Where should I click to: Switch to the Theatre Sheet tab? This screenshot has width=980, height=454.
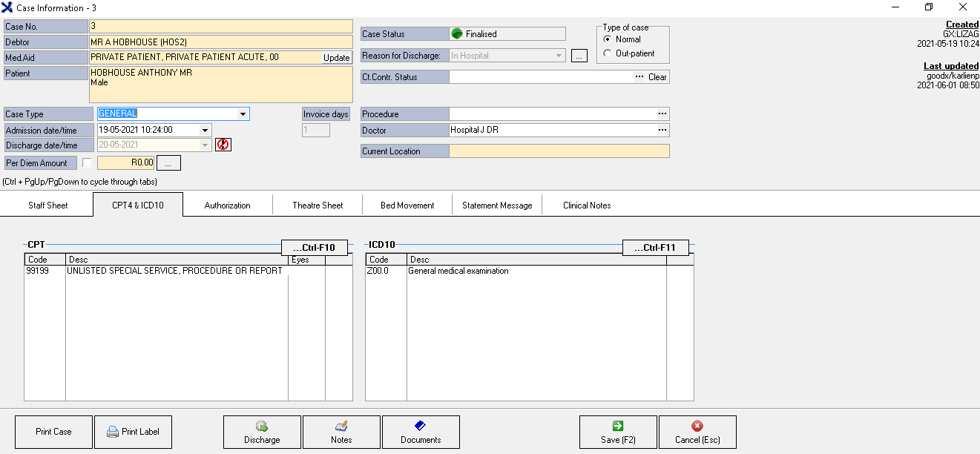[x=318, y=205]
